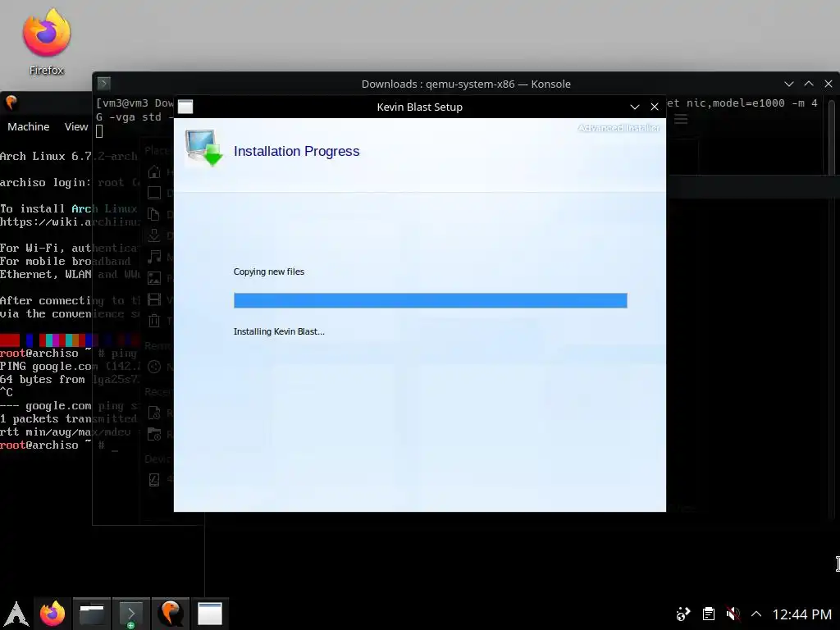The height and width of the screenshot is (630, 840).
Task: Click the Konsole window title text
Action: [466, 84]
